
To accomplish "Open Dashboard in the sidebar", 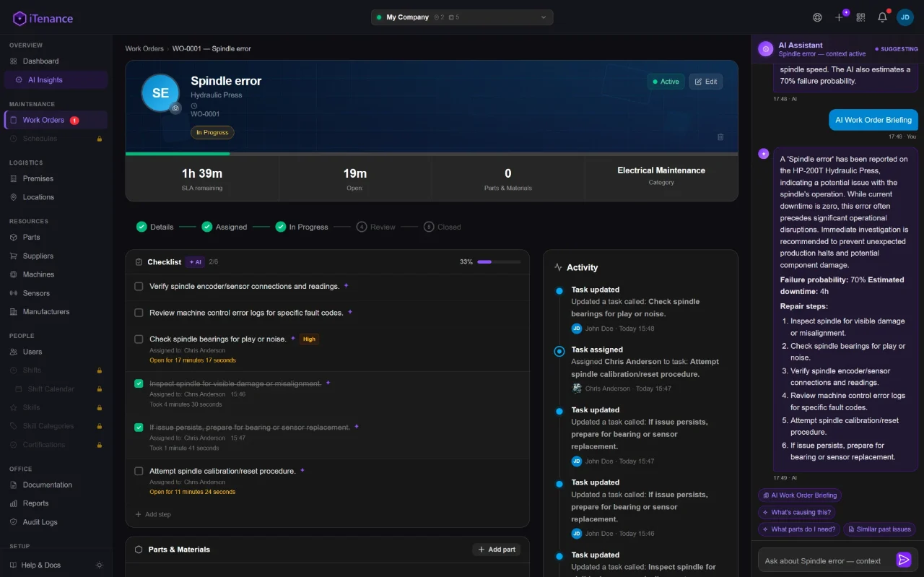I will (x=56, y=61).
